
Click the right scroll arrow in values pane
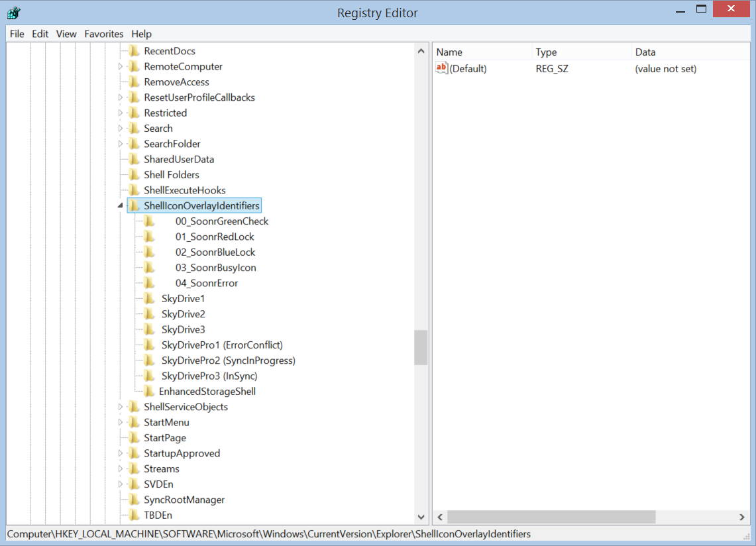click(742, 517)
